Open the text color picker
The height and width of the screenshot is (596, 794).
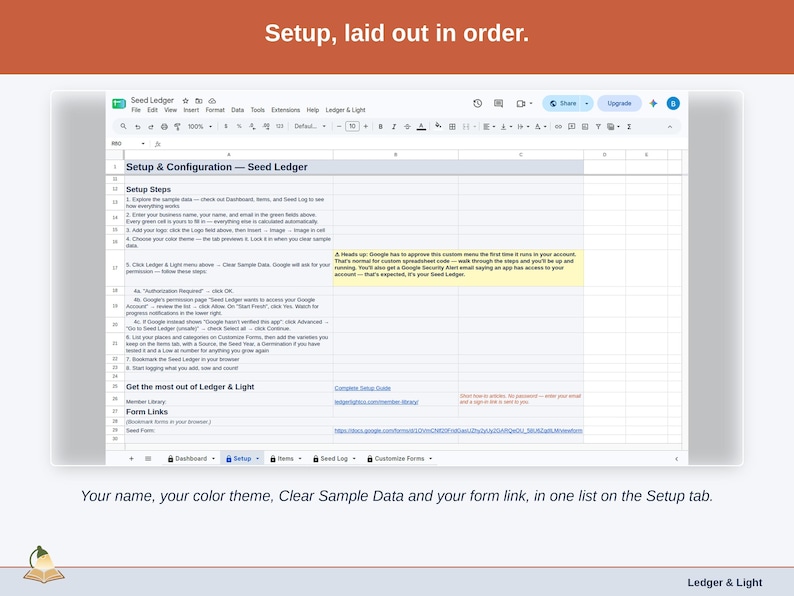421,127
